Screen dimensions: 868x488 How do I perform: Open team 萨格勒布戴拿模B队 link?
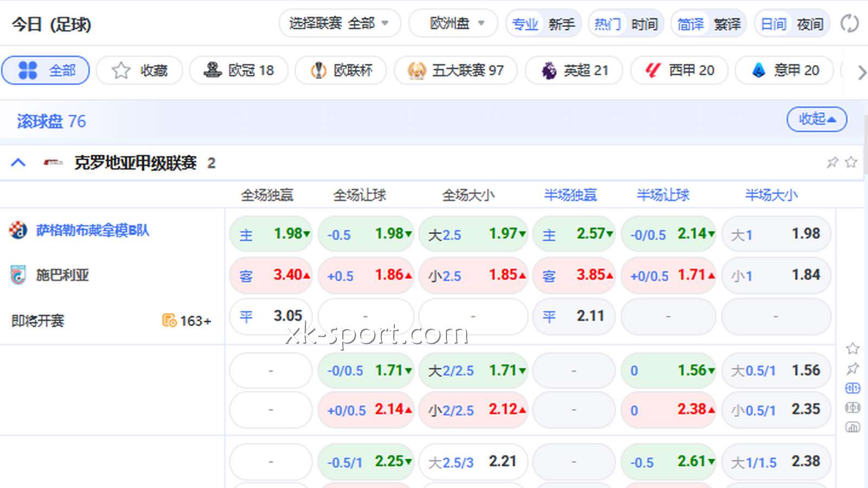(x=93, y=230)
